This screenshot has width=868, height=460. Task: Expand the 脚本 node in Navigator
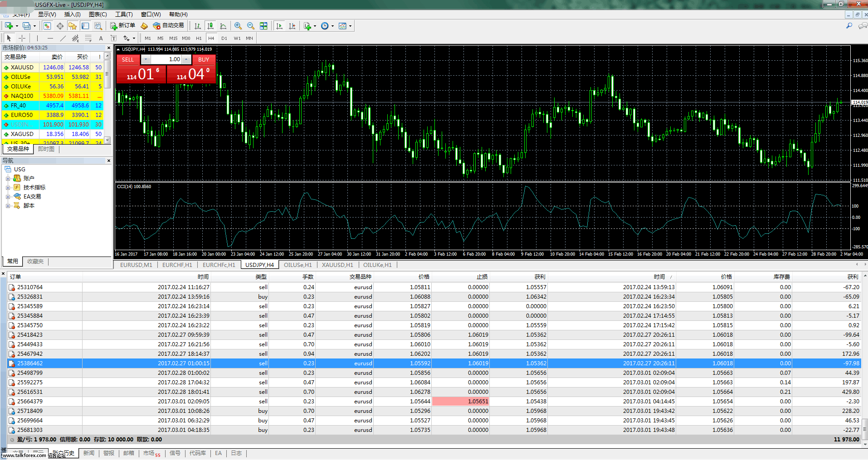point(8,206)
